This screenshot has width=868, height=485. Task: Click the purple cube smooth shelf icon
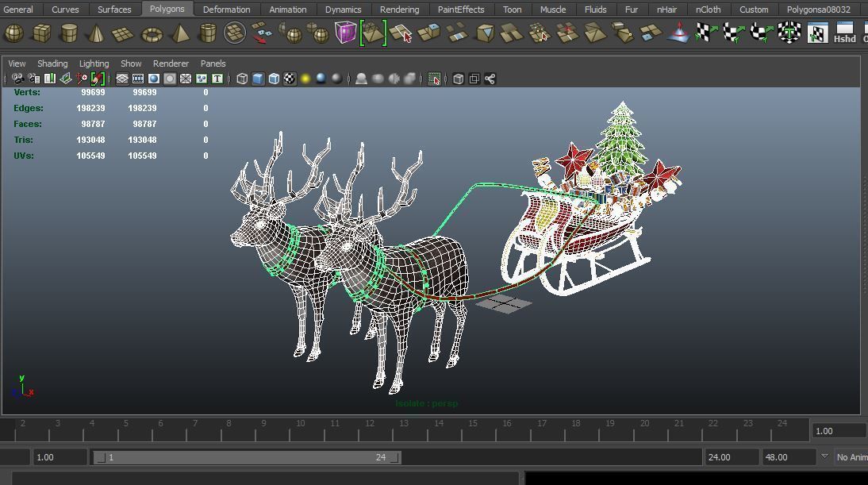click(x=345, y=33)
